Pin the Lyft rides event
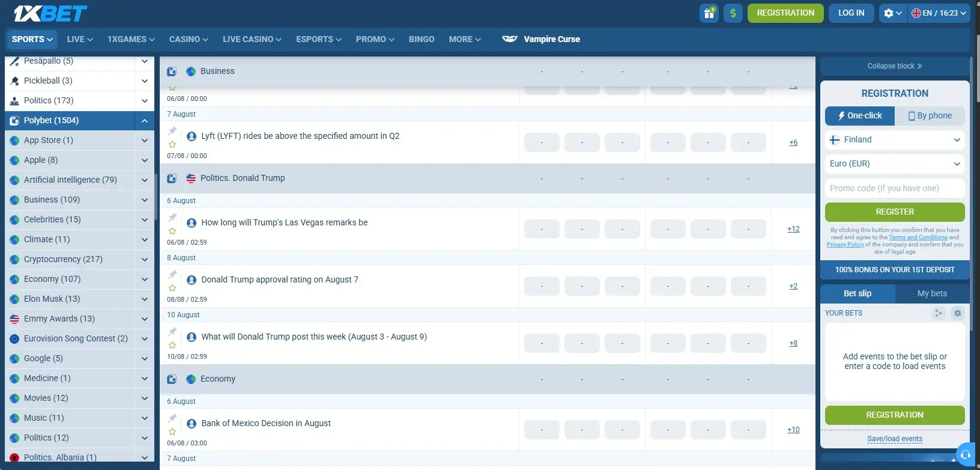This screenshot has height=470, width=980. 172,131
